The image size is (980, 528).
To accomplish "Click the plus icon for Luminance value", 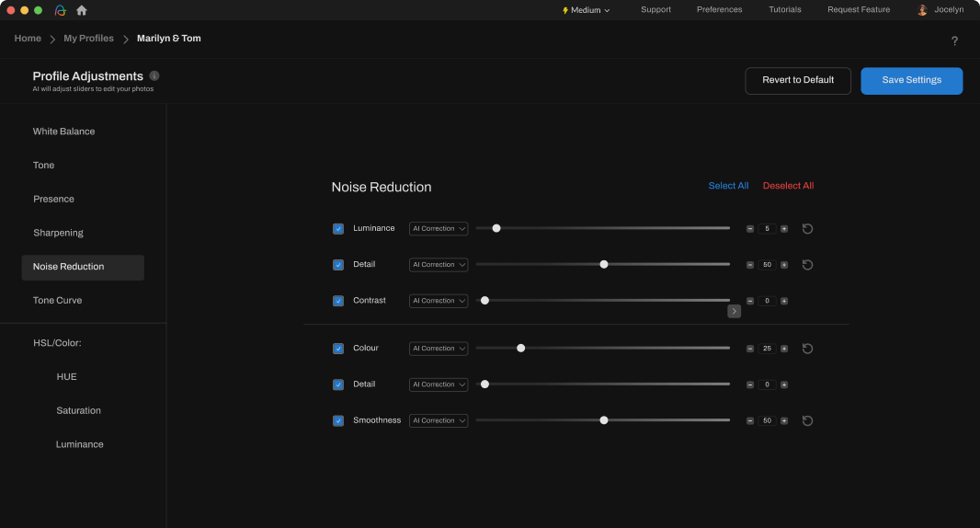I will 784,229.
